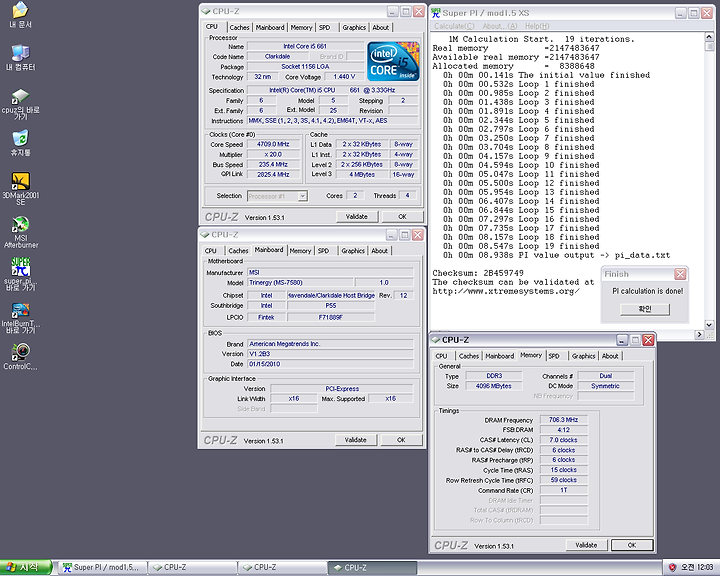
Task: Select the super_pi shortcut desktop icon
Action: point(20,274)
